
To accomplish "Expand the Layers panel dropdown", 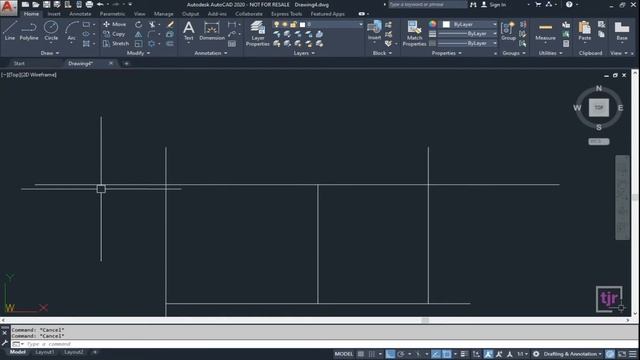I will tap(304, 53).
